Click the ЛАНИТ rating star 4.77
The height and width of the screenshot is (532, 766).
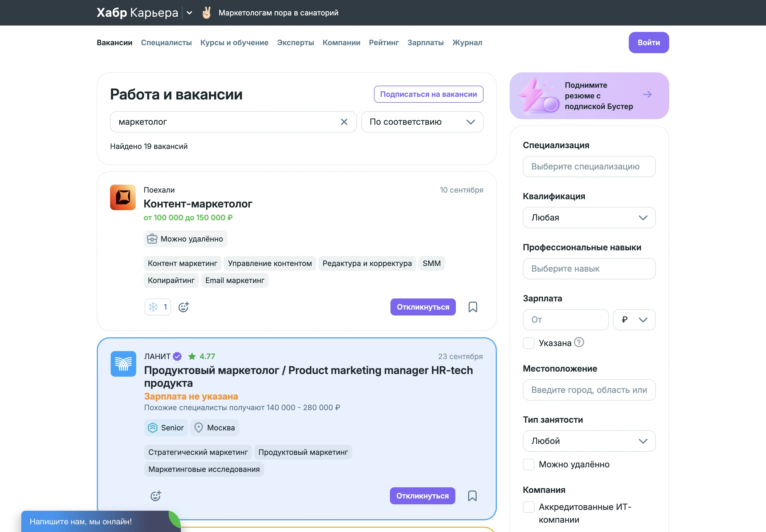201,356
